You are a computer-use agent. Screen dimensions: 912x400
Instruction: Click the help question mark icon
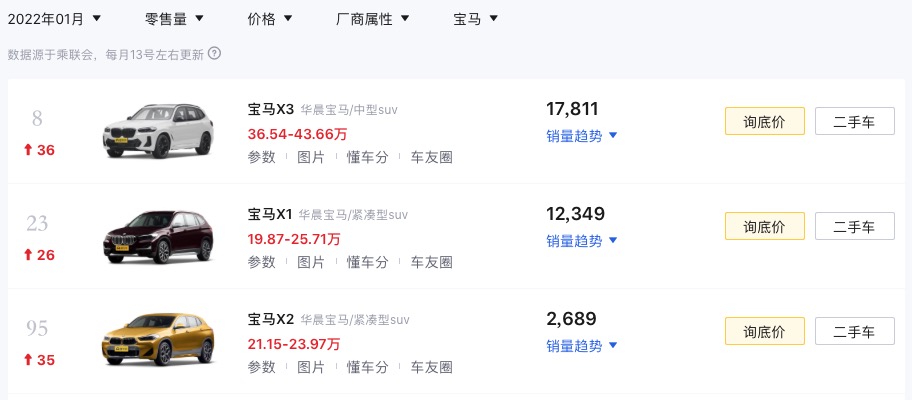215,53
